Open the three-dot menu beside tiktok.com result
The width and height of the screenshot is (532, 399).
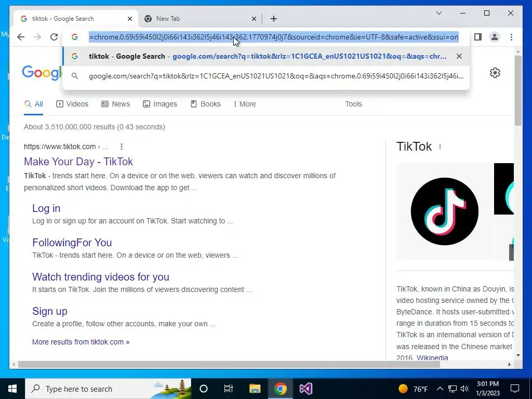click(x=122, y=147)
